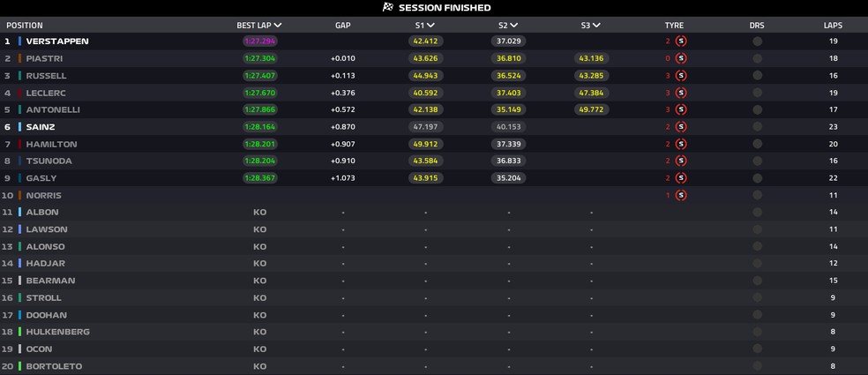Click Russell's soft tyre icon
This screenshot has width=868, height=375.
point(681,75)
